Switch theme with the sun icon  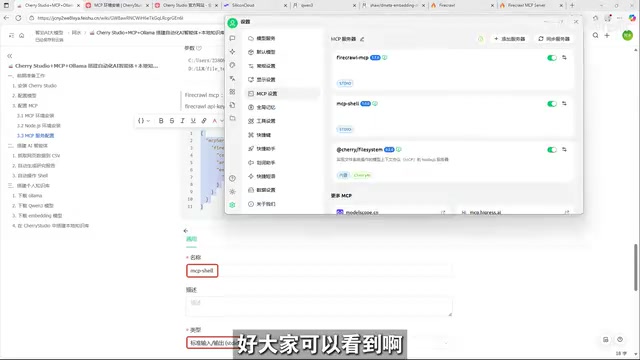pos(232,192)
